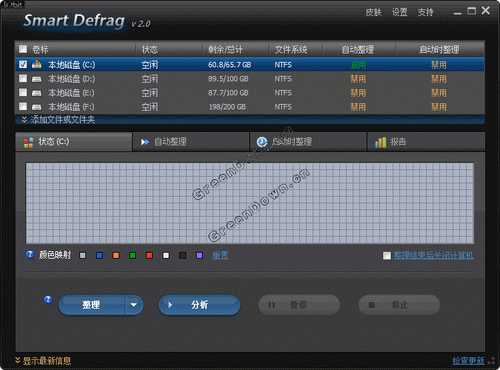The image size is (500, 370).
Task: Open the dropdown arrow on 整理 button
Action: click(x=134, y=305)
